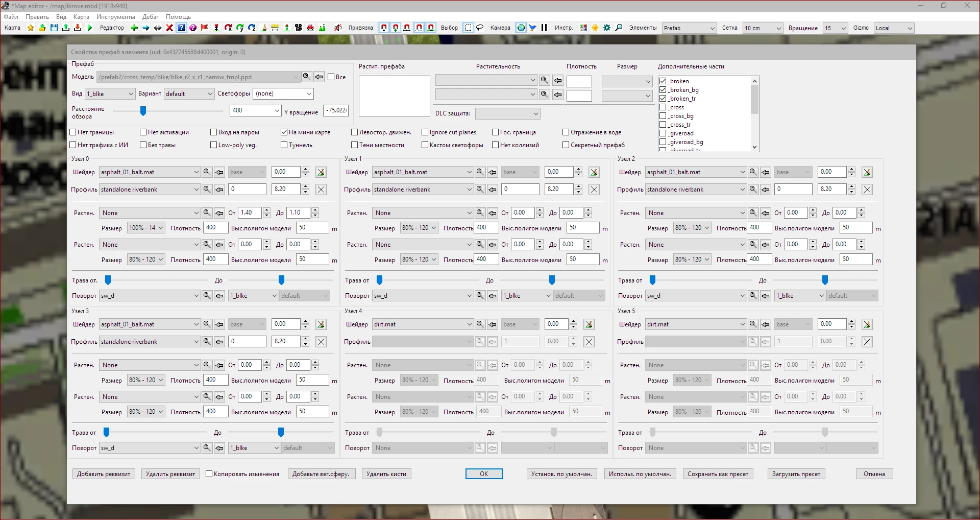Expand the Узел 1 profile standalone riverbank dropdown
The width and height of the screenshot is (980, 520).
(x=423, y=190)
